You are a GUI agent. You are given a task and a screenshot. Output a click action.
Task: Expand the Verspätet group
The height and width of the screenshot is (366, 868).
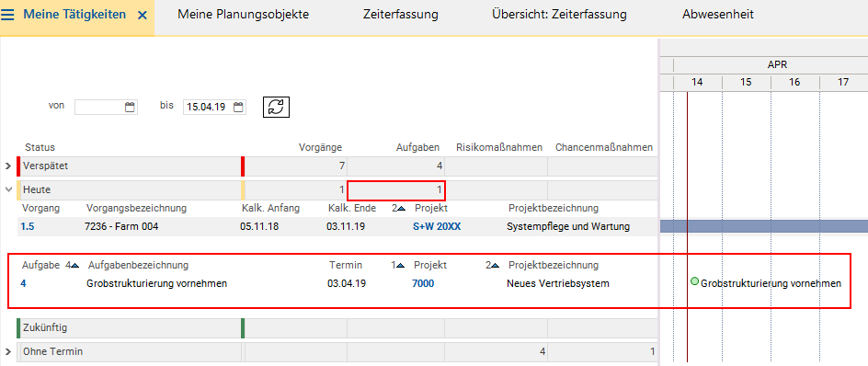(x=7, y=166)
